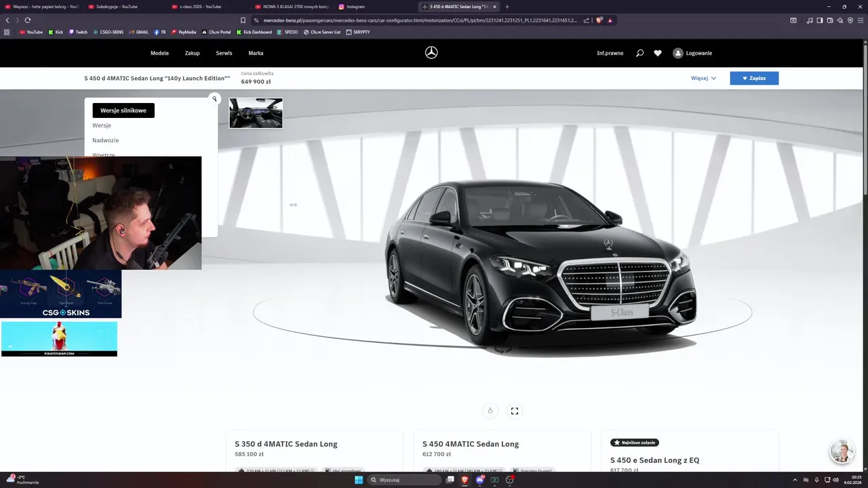Open the Brave wallet icon
This screenshot has height=488, width=868.
(830, 20)
